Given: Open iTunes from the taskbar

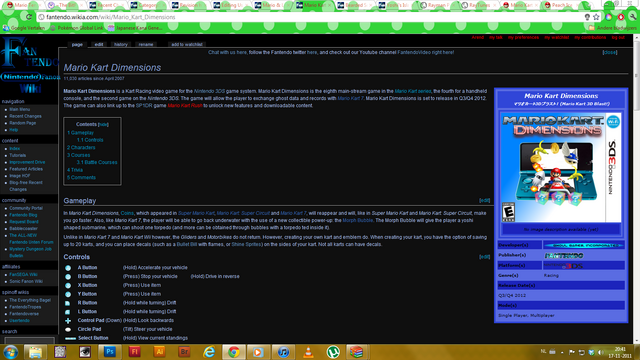Looking at the screenshot, I should point(283,352).
